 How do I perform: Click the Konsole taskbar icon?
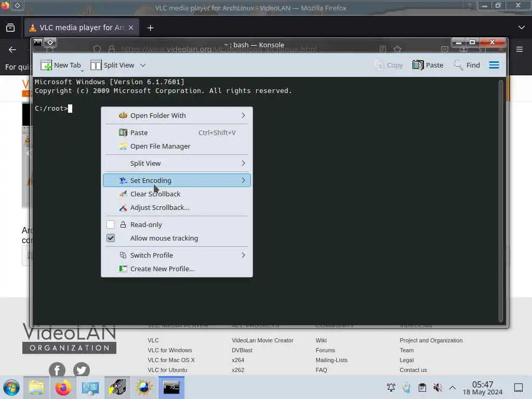click(171, 388)
